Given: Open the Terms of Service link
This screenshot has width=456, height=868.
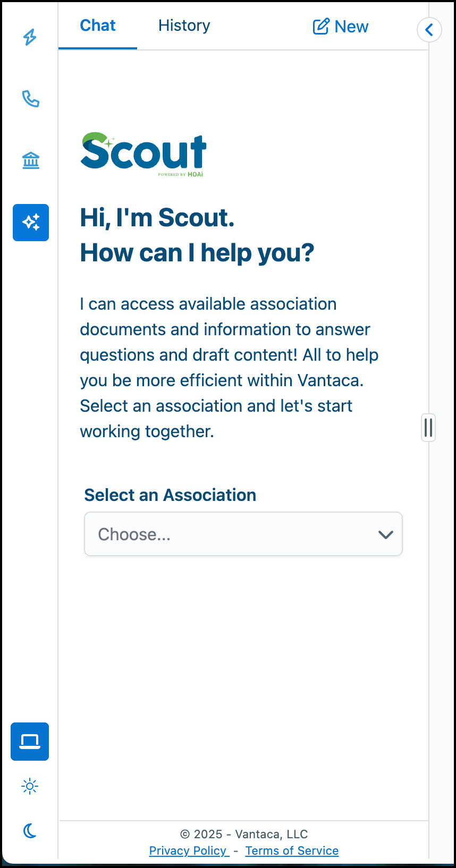Looking at the screenshot, I should (292, 850).
